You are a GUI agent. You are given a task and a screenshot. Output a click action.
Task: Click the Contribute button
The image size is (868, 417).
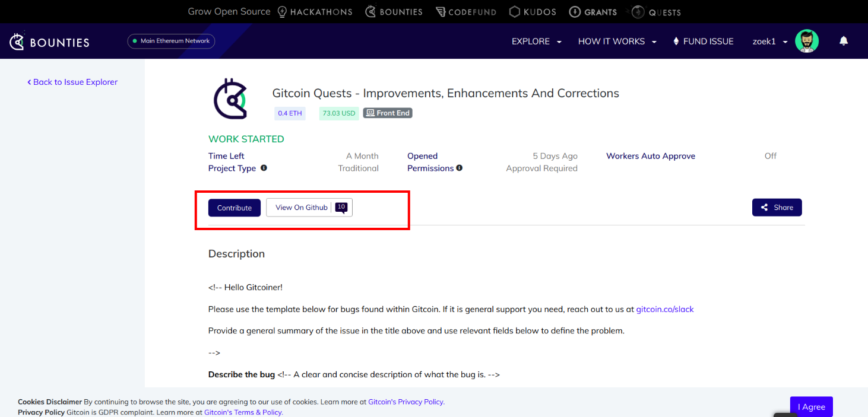pos(234,208)
